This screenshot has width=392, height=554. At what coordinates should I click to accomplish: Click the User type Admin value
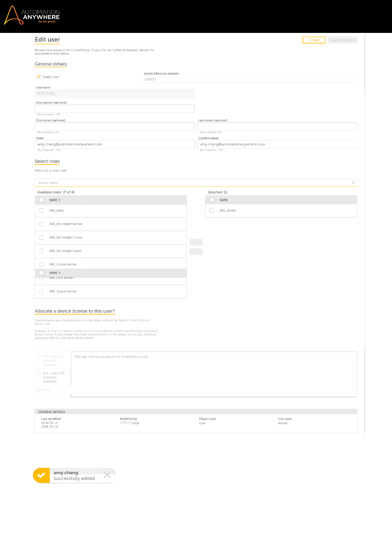click(282, 423)
